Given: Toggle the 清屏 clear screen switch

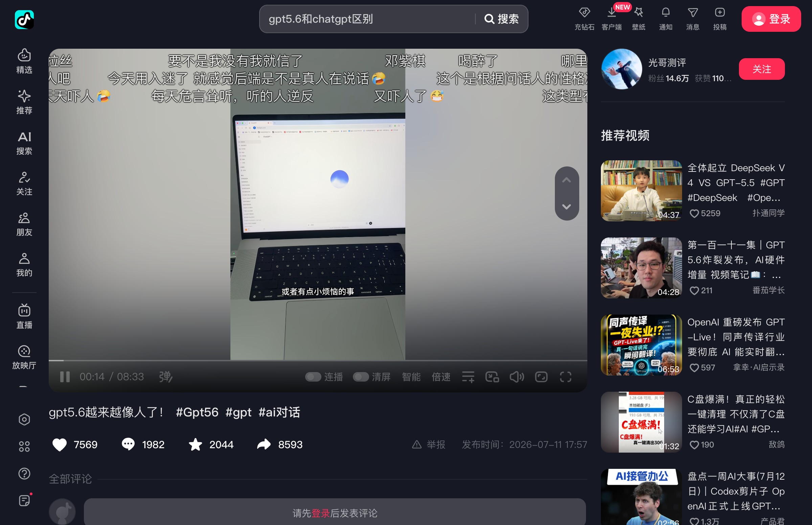Looking at the screenshot, I should click(361, 377).
